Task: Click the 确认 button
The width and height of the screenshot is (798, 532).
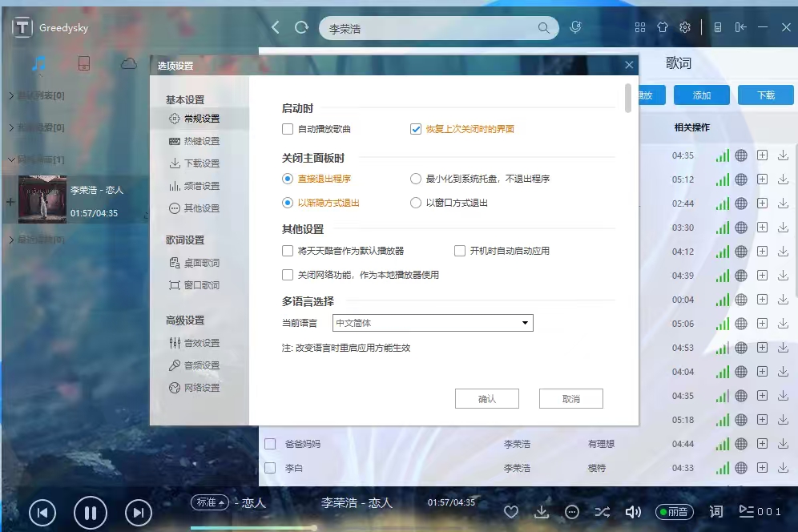Action: click(x=487, y=399)
